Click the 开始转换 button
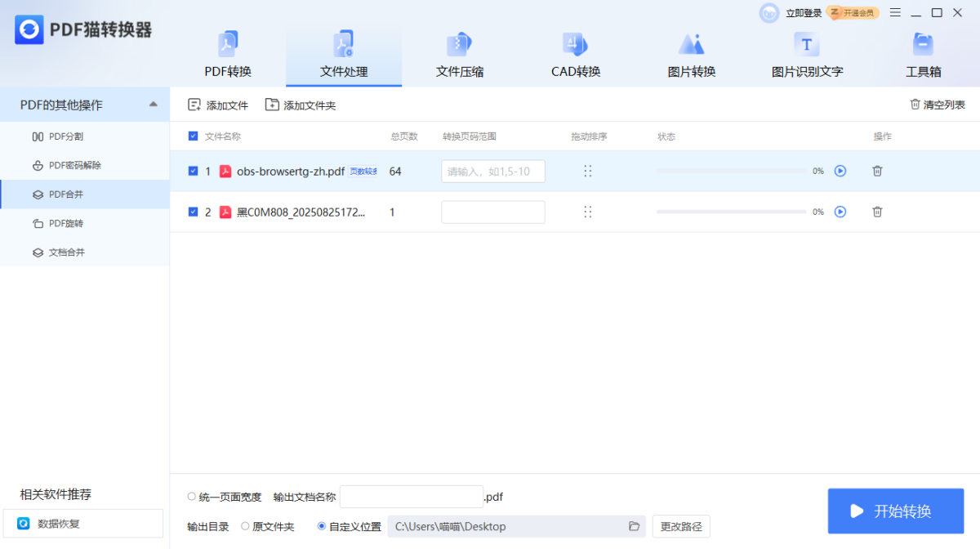 coord(895,511)
